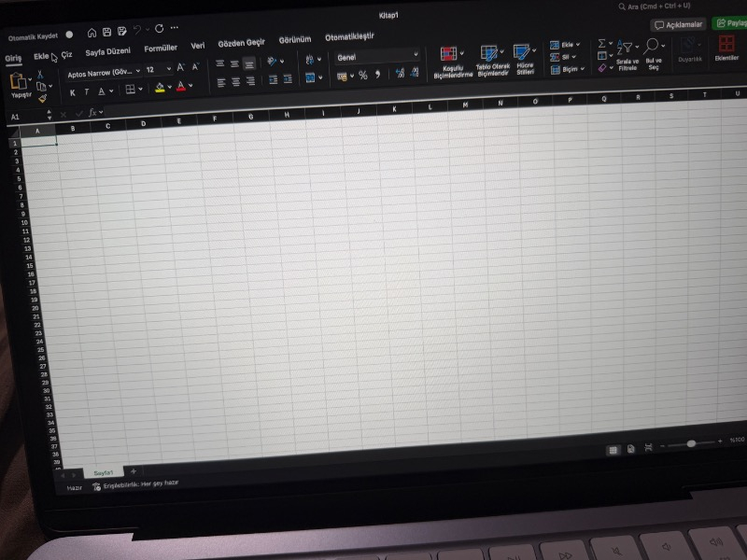Click the fx insert function icon
This screenshot has height=560, width=747.
pyautogui.click(x=92, y=112)
